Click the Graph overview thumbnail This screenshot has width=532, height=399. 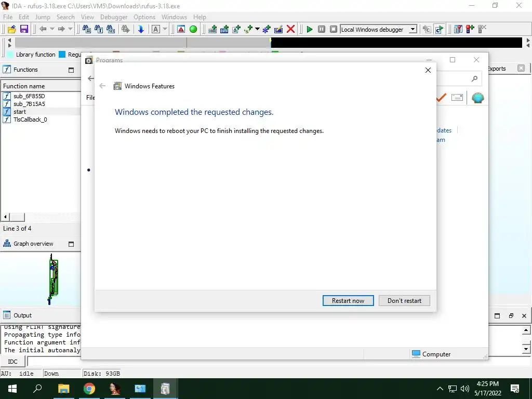pos(54,279)
